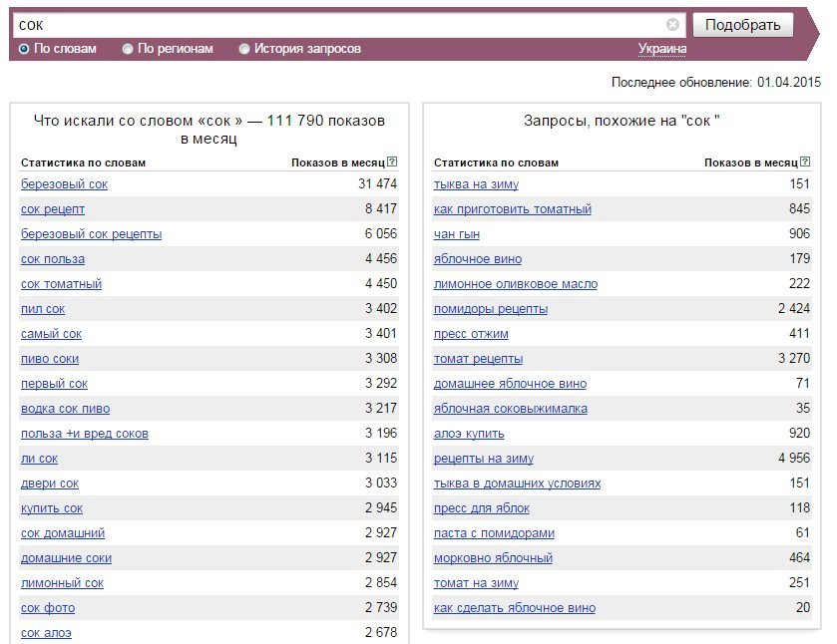Follow the водка сок пиво link
Viewport: 837px width, 644px height.
pyautogui.click(x=65, y=409)
